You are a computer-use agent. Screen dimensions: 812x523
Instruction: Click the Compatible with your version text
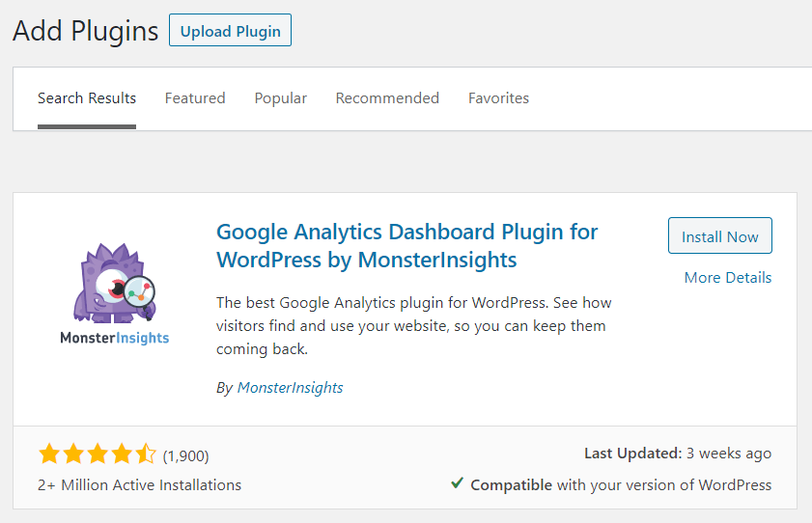621,484
